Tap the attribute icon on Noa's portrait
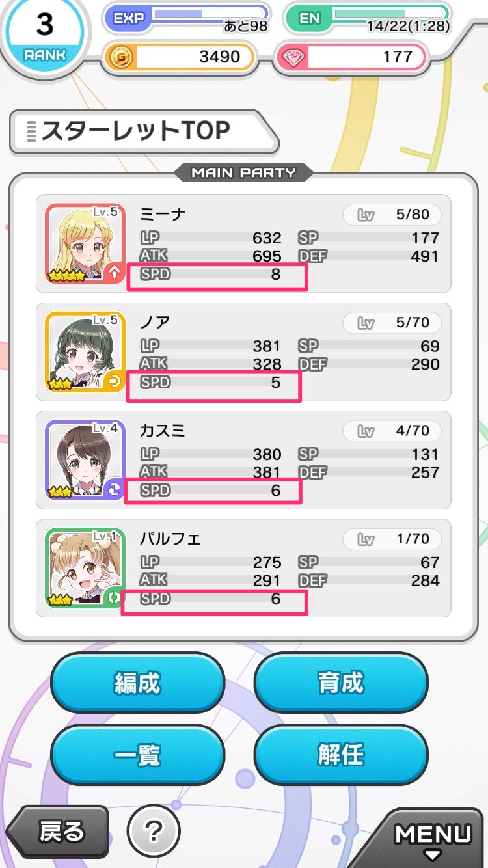Screen dimensions: 488x868 [x=115, y=382]
